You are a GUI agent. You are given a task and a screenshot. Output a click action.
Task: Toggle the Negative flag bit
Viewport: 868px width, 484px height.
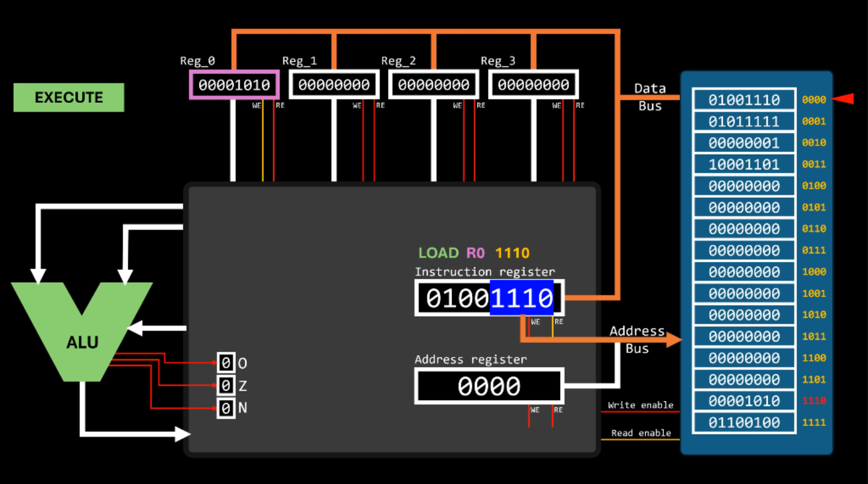[226, 408]
